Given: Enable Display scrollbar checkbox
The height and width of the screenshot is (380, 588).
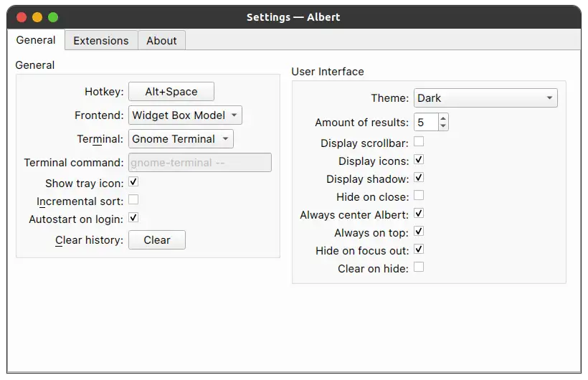Looking at the screenshot, I should 419,142.
